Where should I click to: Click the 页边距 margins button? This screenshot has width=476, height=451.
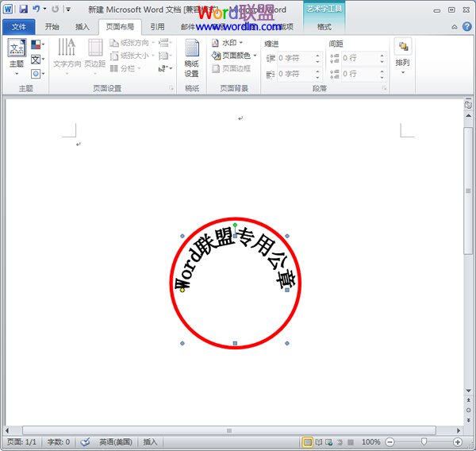click(x=95, y=57)
